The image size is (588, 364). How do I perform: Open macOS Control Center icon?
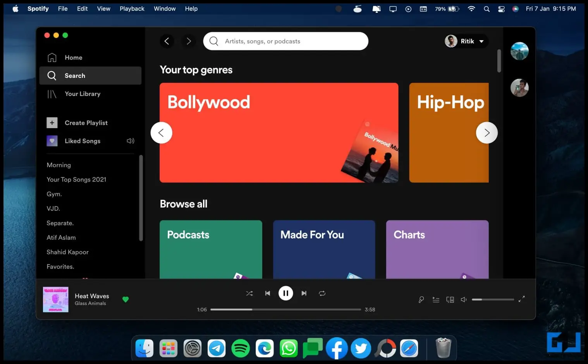click(501, 9)
